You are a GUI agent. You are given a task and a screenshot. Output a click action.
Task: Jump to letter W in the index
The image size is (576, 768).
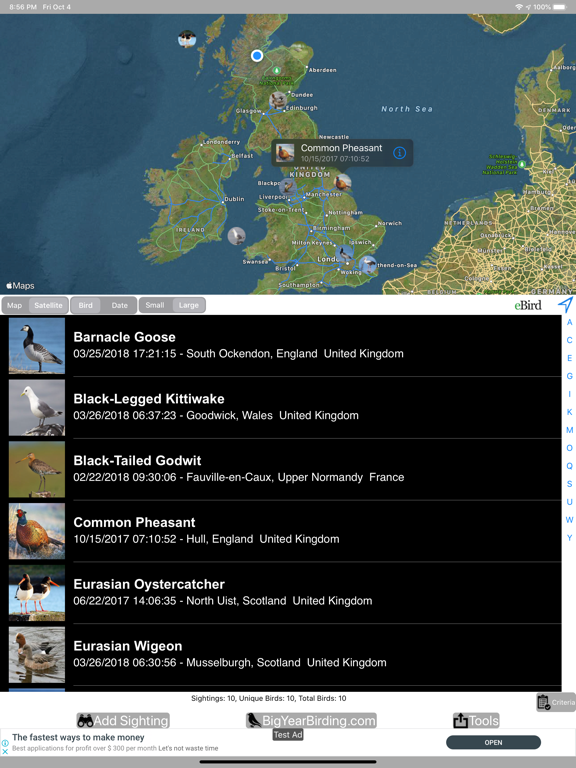tap(569, 520)
